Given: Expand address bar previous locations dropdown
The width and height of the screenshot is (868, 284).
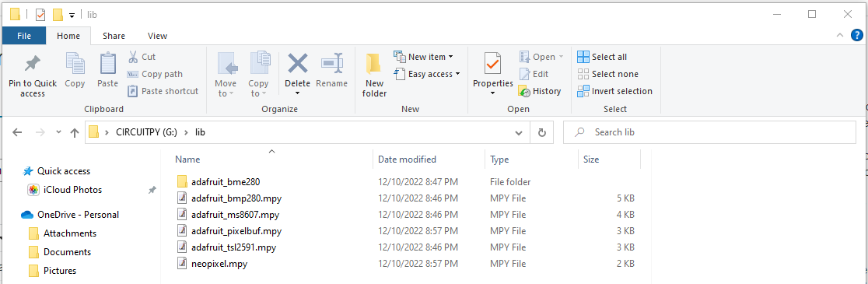Looking at the screenshot, I should [x=519, y=133].
